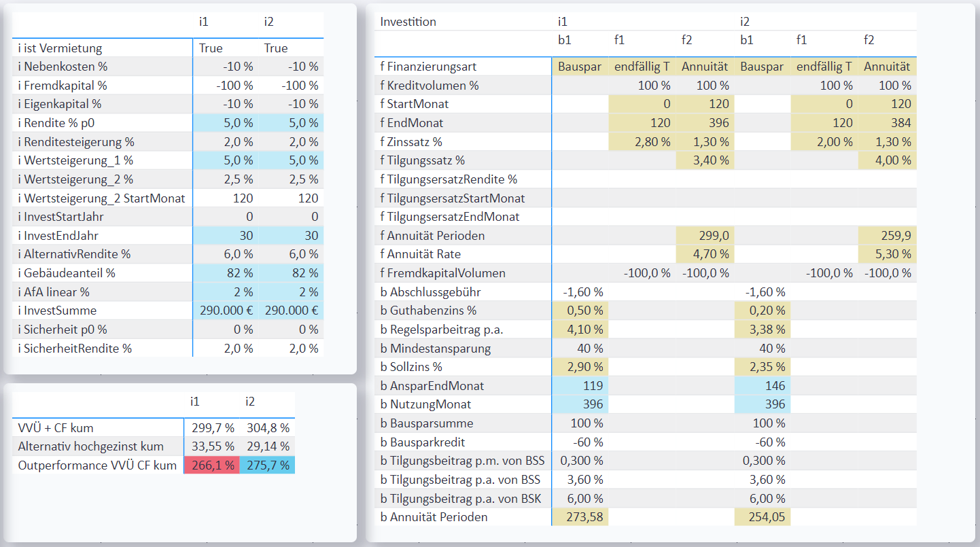Click the i1 value of 'i Gebäudeanteil %'

(226, 273)
